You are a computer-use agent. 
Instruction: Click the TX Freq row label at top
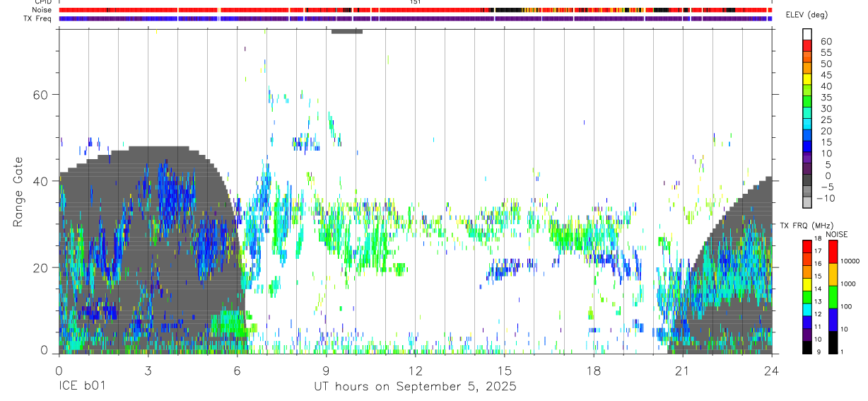pyautogui.click(x=37, y=18)
